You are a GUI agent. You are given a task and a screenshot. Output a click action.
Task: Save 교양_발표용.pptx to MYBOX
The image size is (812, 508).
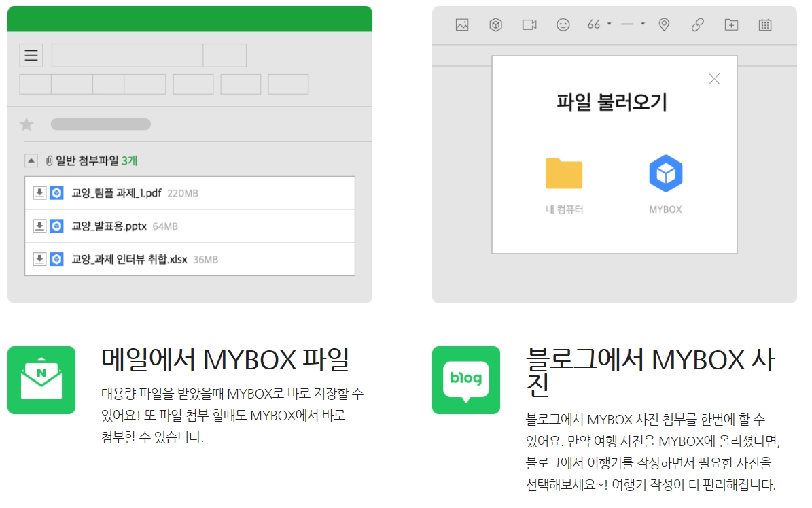tap(56, 226)
